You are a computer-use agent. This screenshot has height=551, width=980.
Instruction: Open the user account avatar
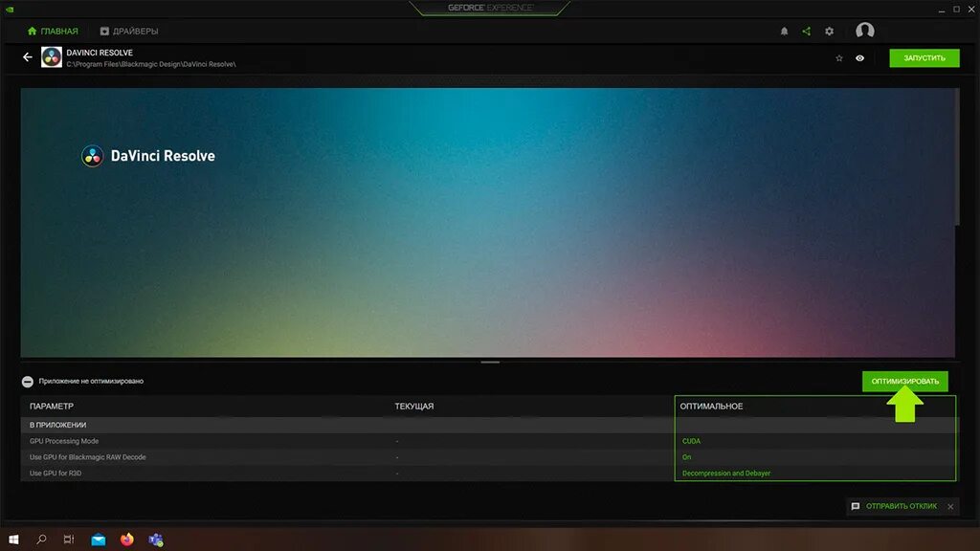(865, 31)
